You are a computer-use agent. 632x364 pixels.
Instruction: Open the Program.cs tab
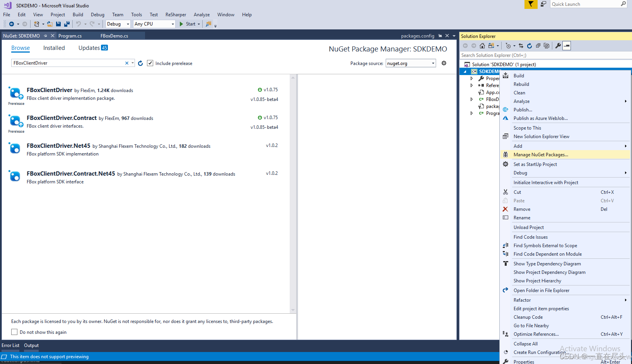point(70,36)
